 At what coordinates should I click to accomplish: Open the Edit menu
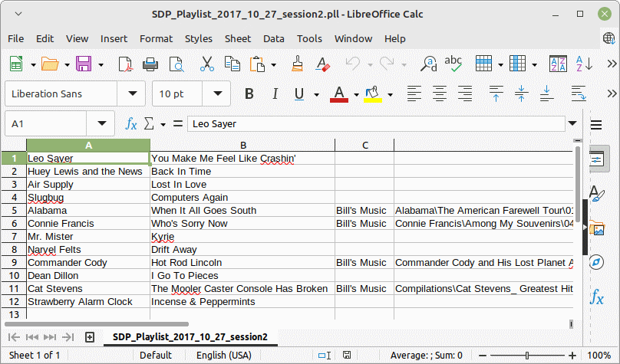click(x=45, y=38)
